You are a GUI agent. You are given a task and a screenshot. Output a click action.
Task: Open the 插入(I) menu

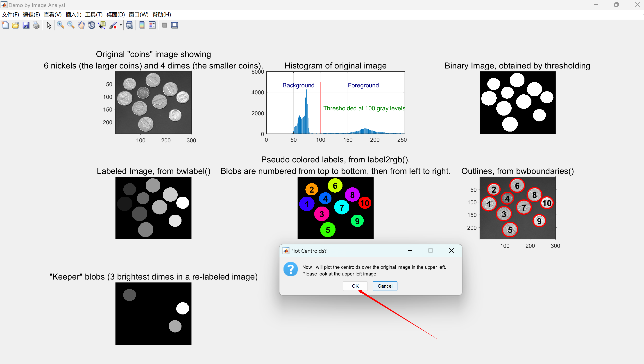click(73, 14)
